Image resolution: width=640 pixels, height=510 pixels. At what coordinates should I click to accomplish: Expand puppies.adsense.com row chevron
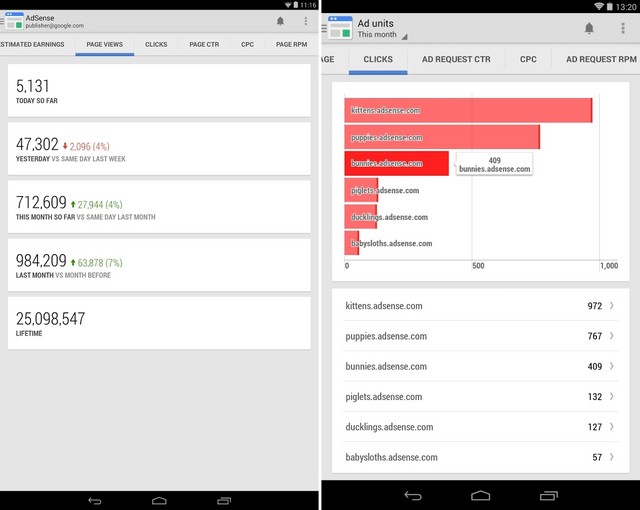pyautogui.click(x=611, y=336)
